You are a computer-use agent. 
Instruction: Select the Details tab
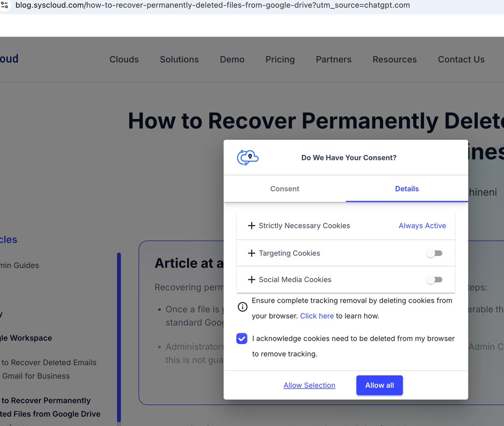click(x=407, y=189)
